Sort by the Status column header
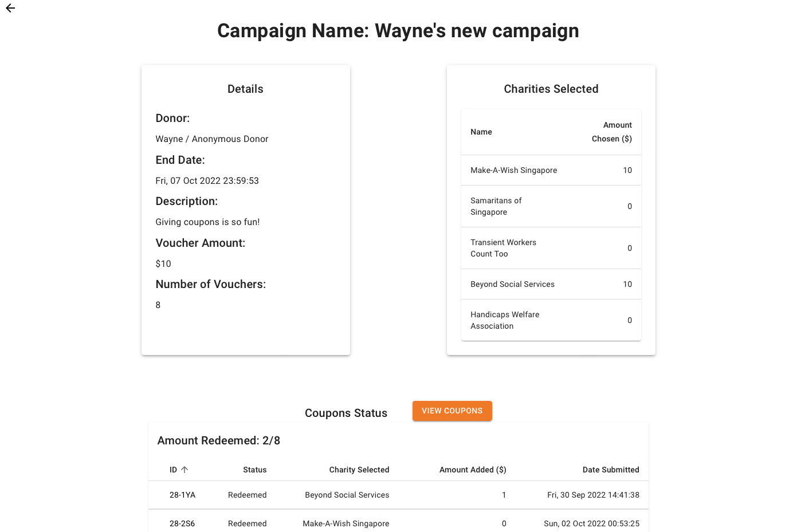This screenshot has width=805, height=532. pyautogui.click(x=254, y=470)
